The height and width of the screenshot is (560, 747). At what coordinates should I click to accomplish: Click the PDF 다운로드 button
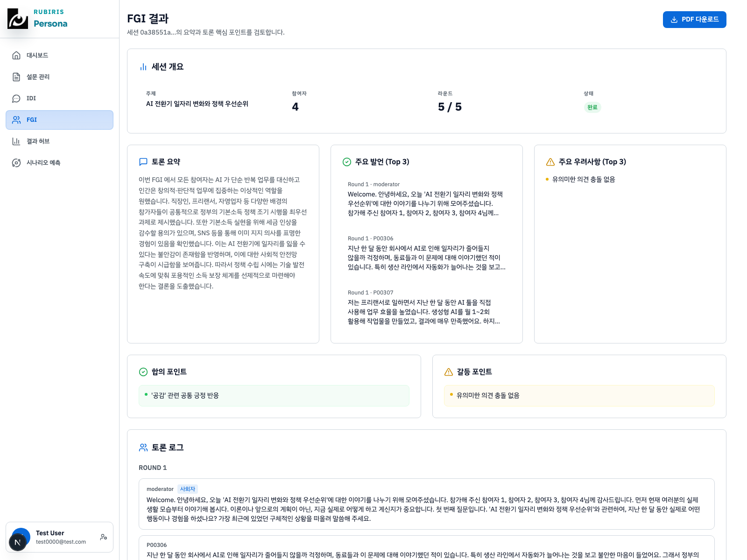[x=694, y=20]
